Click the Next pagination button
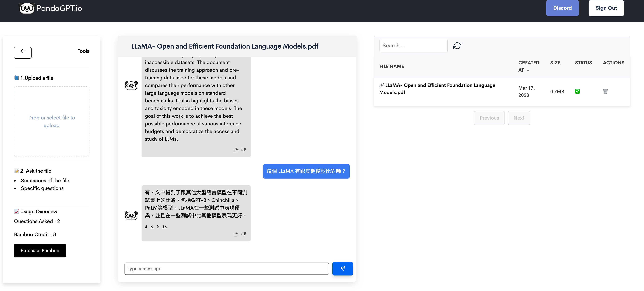Viewport: 644px width, 291px height. (518, 118)
